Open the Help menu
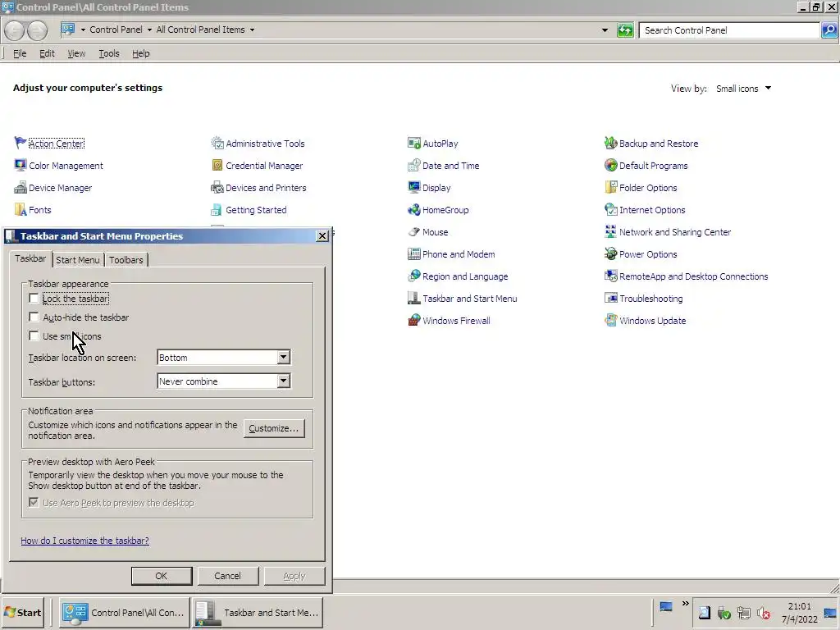 point(141,53)
